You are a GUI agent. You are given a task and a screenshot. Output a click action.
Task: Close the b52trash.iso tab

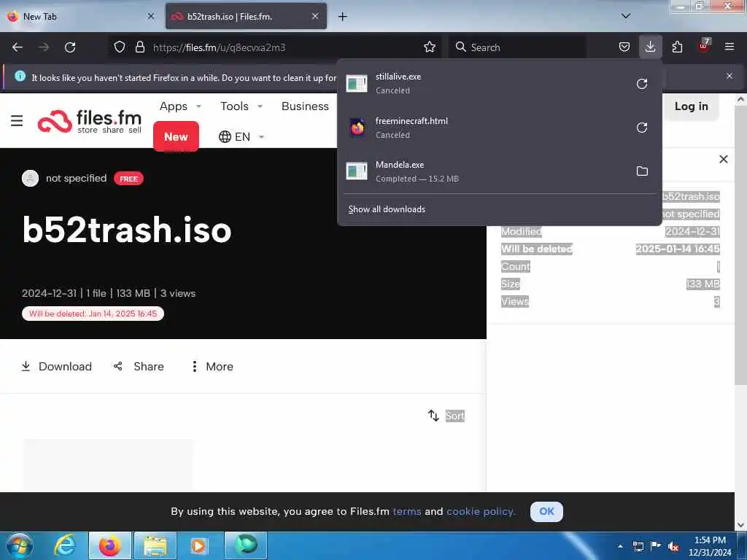click(315, 16)
